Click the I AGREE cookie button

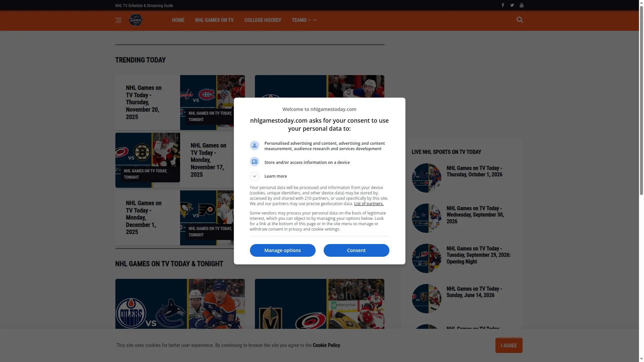509,345
